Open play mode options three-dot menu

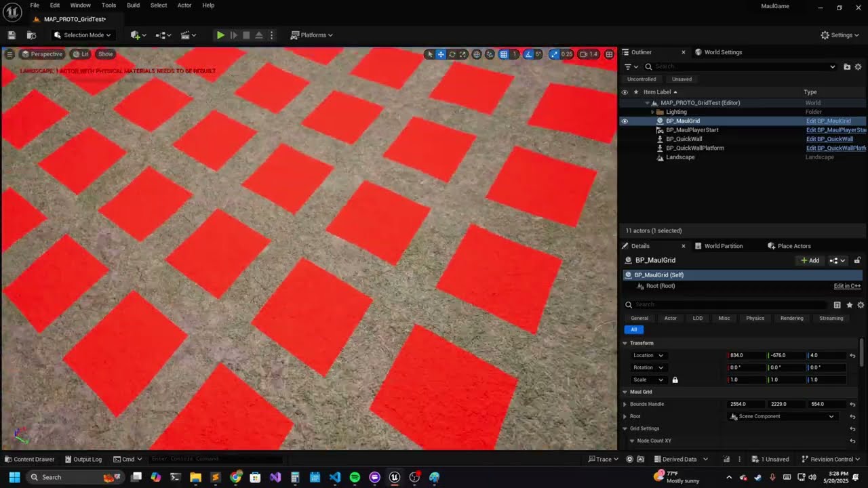point(271,35)
